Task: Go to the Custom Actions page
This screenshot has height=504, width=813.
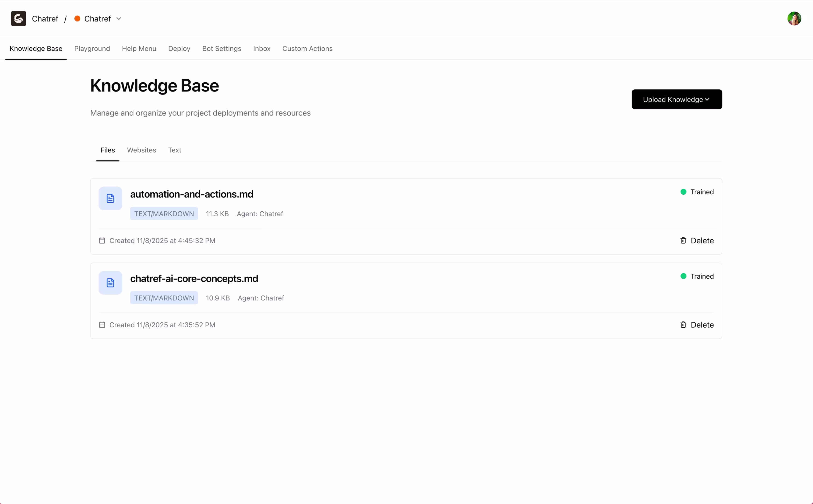Action: pyautogui.click(x=308, y=49)
